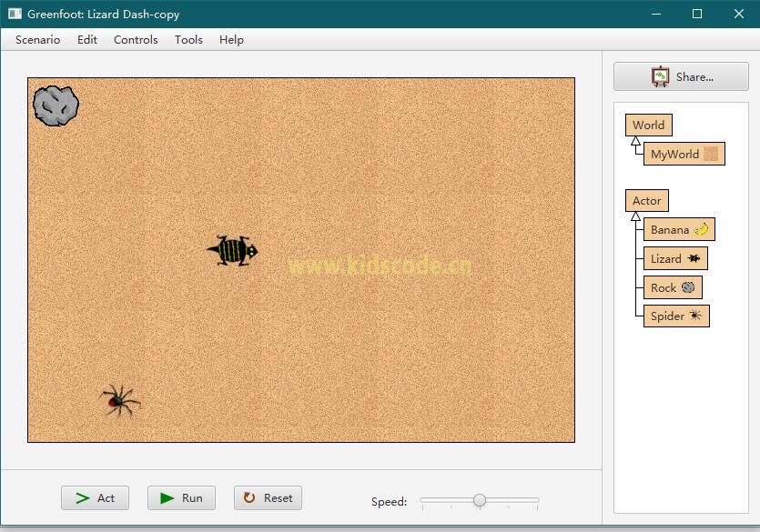Image resolution: width=760 pixels, height=532 pixels.
Task: Click the Greenfoot title bar app icon
Action: [15, 14]
